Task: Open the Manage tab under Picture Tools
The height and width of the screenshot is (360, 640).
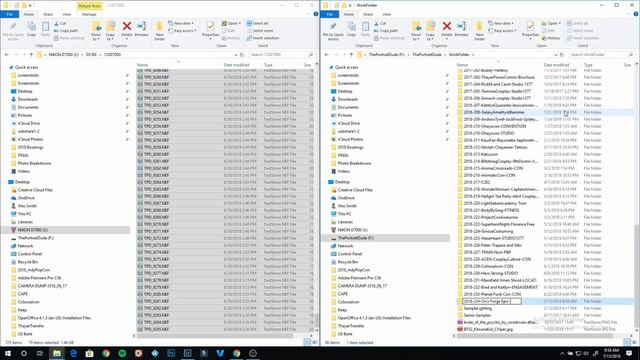Action: click(x=89, y=14)
